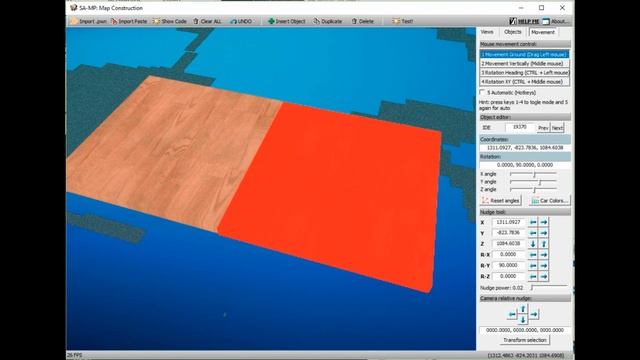The width and height of the screenshot is (640, 360).
Task: Click the Test! toolbar button
Action: pyautogui.click(x=402, y=21)
